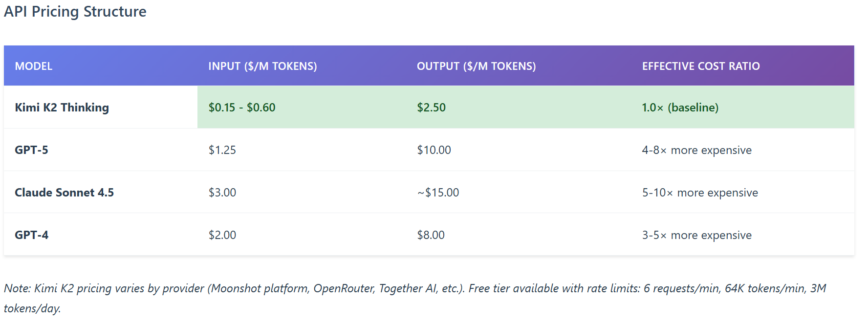
Task: Click the MODEL column header
Action: click(x=33, y=66)
